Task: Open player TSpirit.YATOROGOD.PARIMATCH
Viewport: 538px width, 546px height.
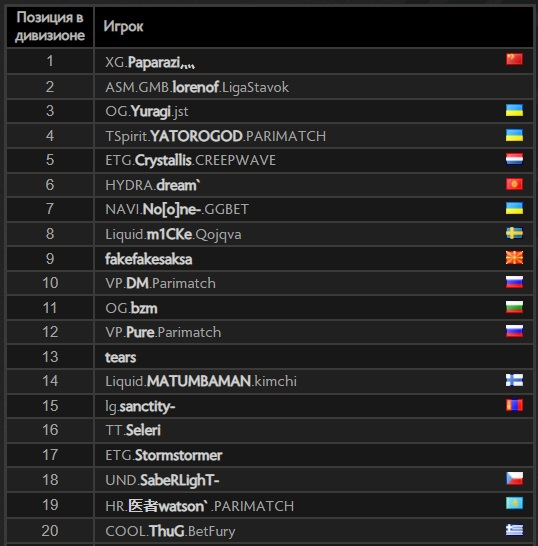Action: point(216,136)
